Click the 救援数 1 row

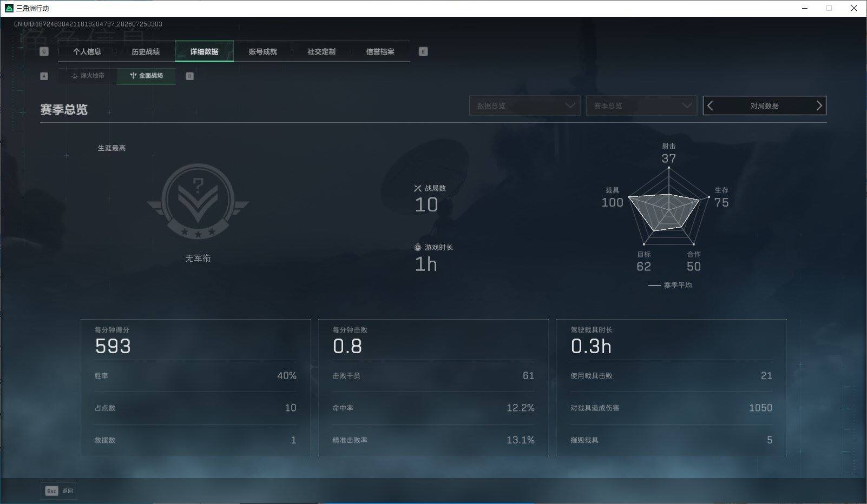click(x=195, y=440)
